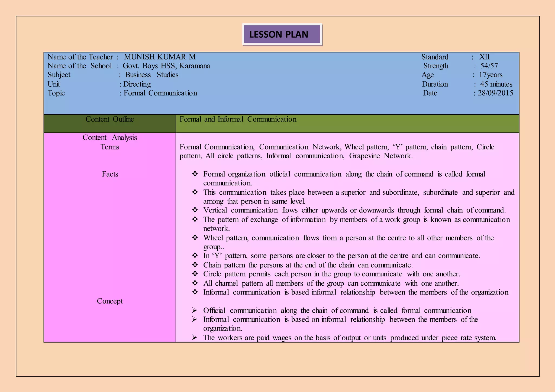Click the Concept row label
The image size is (555, 392).
(x=110, y=301)
